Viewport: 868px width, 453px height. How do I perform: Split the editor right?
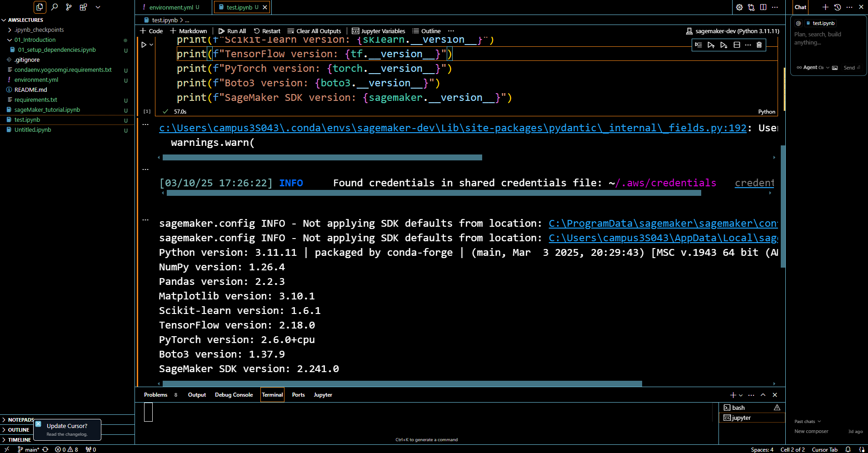point(763,7)
